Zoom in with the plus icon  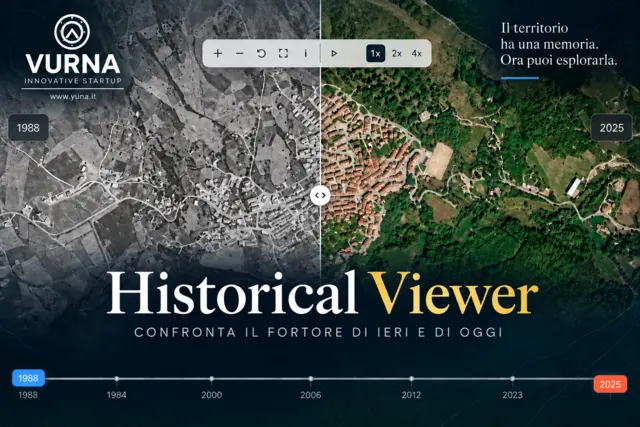click(218, 53)
